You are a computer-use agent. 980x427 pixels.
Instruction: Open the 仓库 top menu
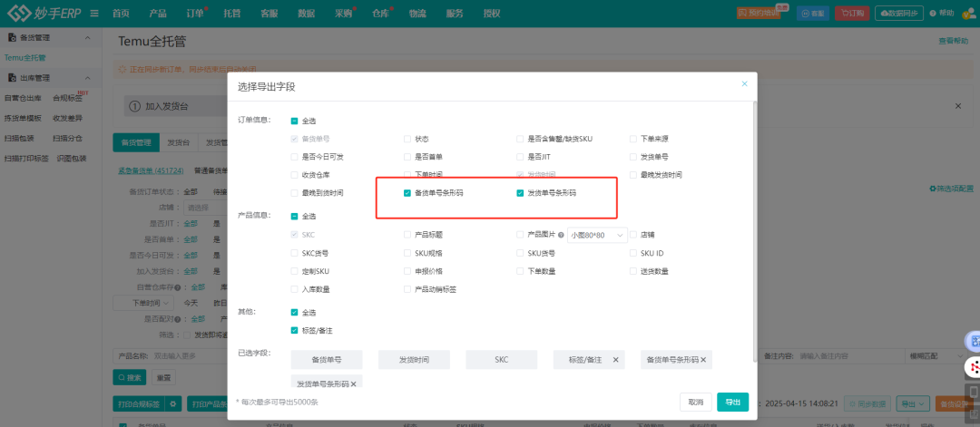tap(380, 13)
